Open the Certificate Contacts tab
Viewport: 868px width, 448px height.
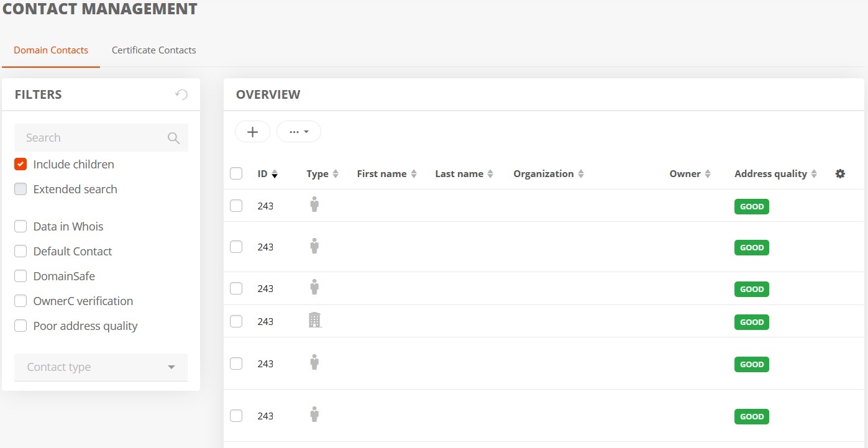coord(154,50)
